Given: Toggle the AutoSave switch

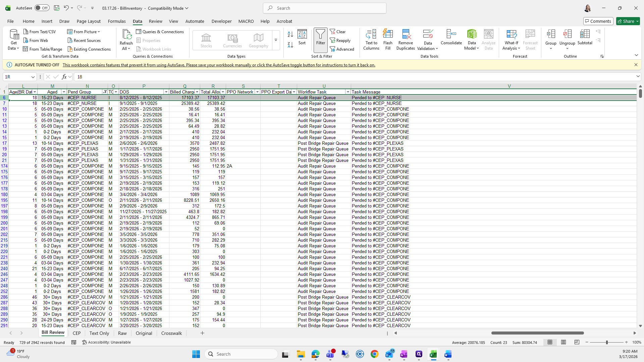Looking at the screenshot, I should (42, 8).
